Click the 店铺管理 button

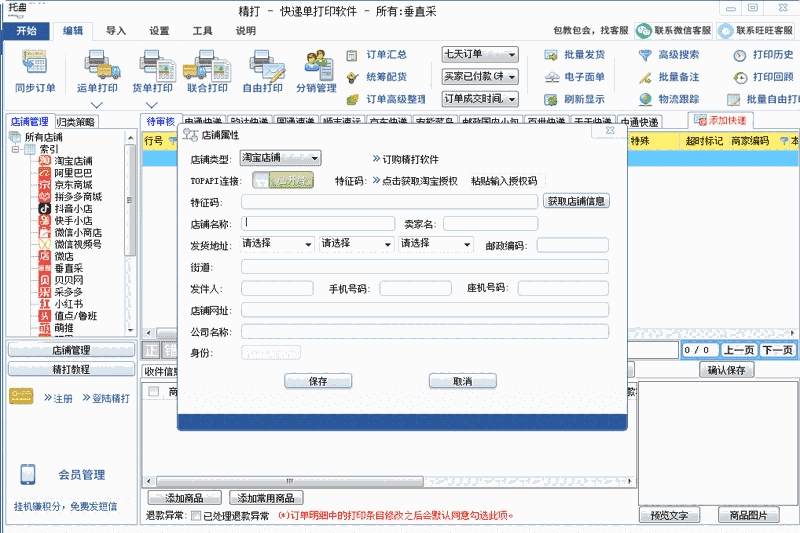pos(71,350)
